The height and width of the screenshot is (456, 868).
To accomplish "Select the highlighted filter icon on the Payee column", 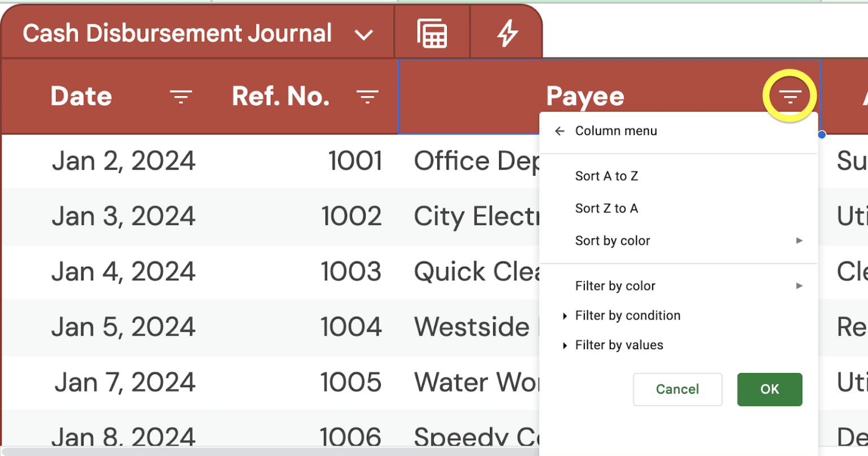I will pos(789,95).
